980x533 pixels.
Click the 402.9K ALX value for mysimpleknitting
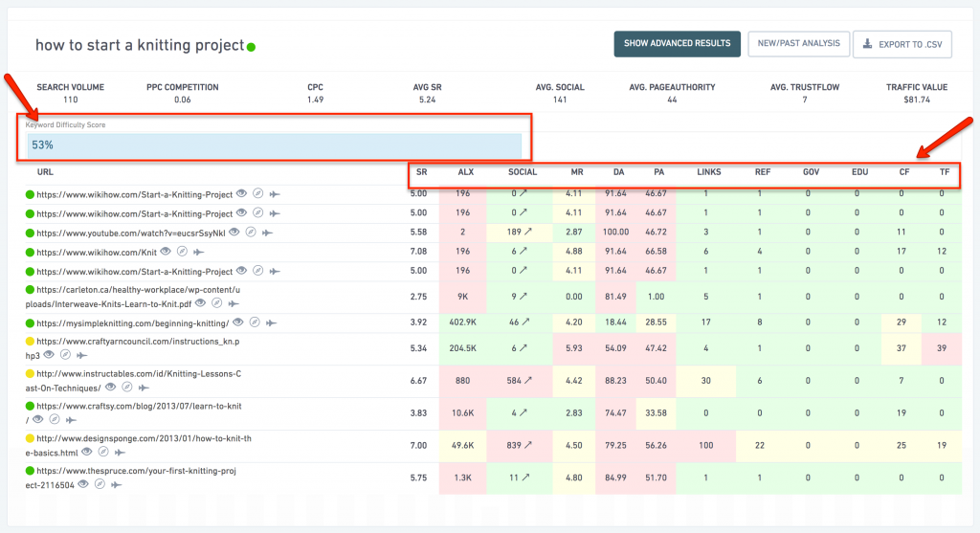[x=462, y=322]
